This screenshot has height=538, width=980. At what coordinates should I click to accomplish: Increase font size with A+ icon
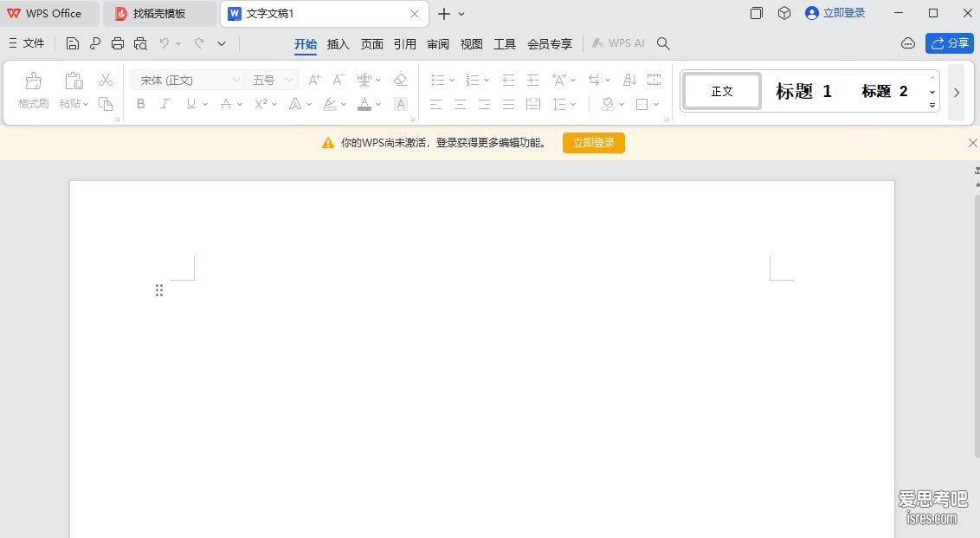click(314, 80)
